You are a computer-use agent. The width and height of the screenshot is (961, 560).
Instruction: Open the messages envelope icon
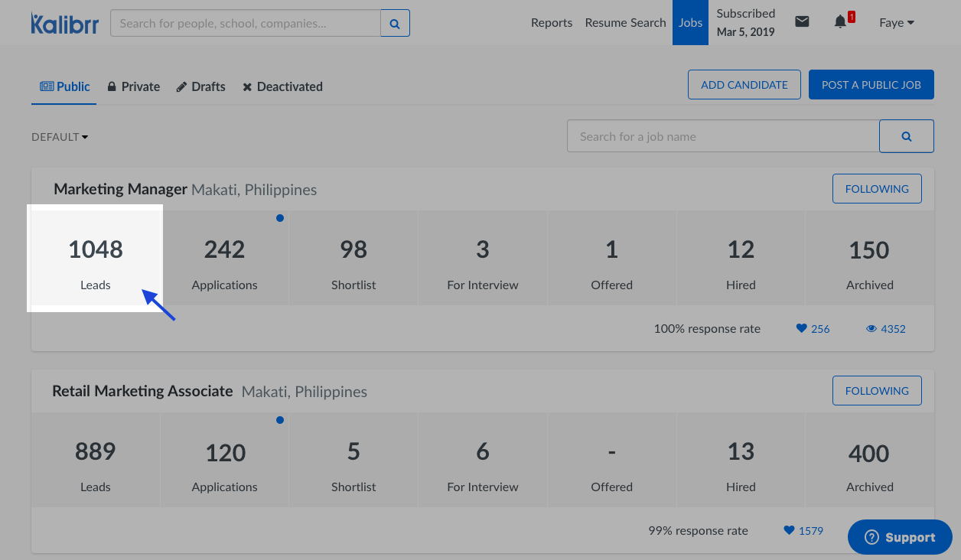[x=802, y=22]
